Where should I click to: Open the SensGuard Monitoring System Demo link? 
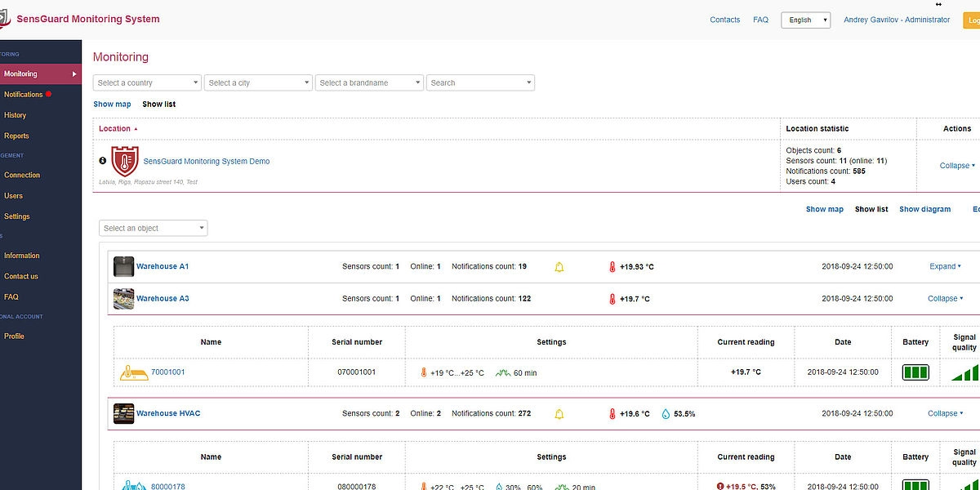pyautogui.click(x=207, y=162)
